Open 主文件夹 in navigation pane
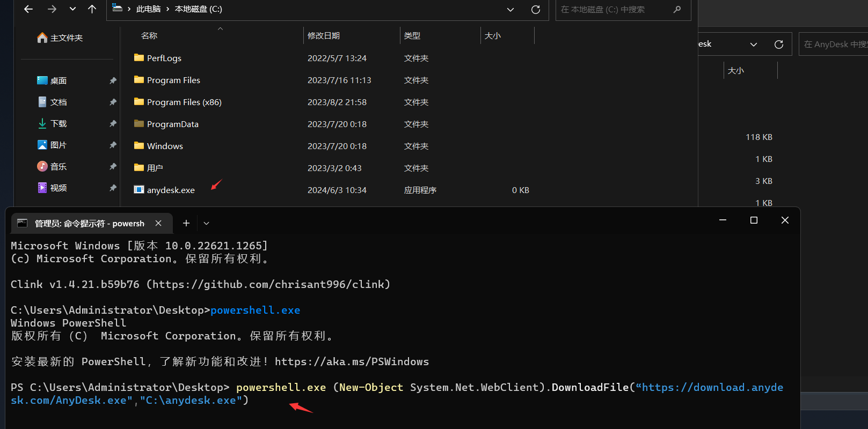Image resolution: width=868 pixels, height=429 pixels. click(60, 38)
